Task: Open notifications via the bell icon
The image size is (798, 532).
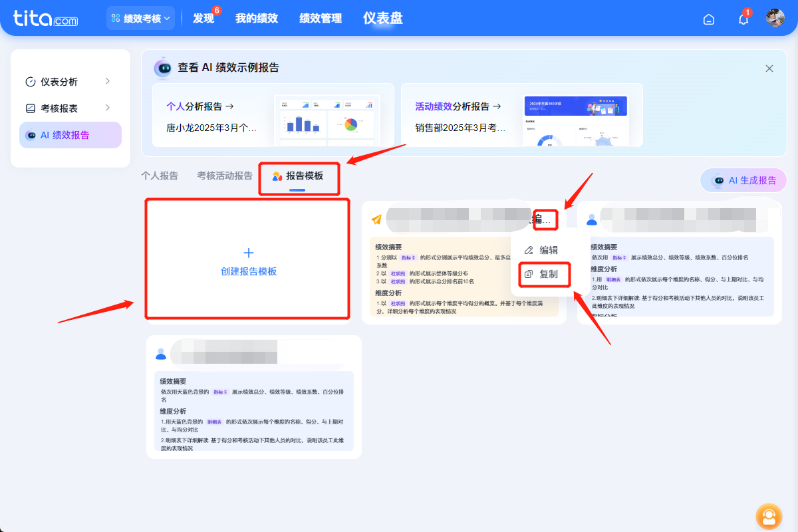Action: coord(743,19)
